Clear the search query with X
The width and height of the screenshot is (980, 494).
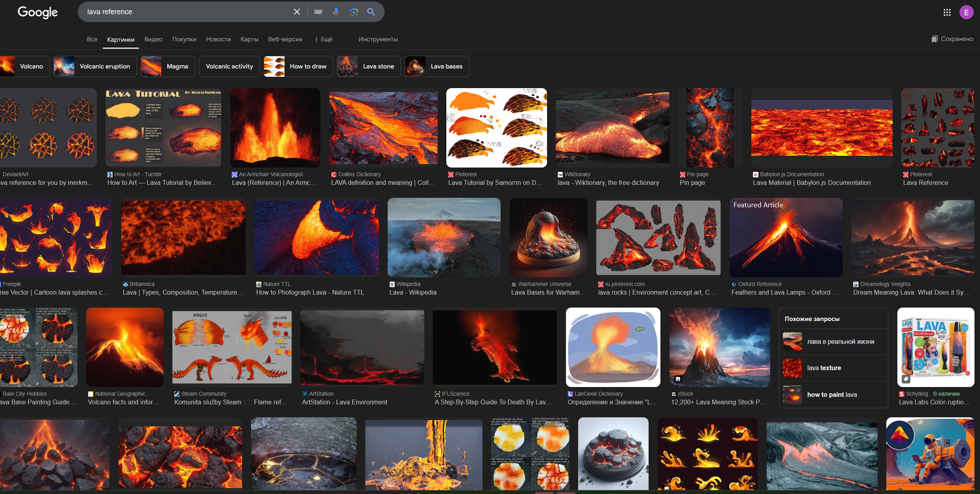[x=297, y=12]
